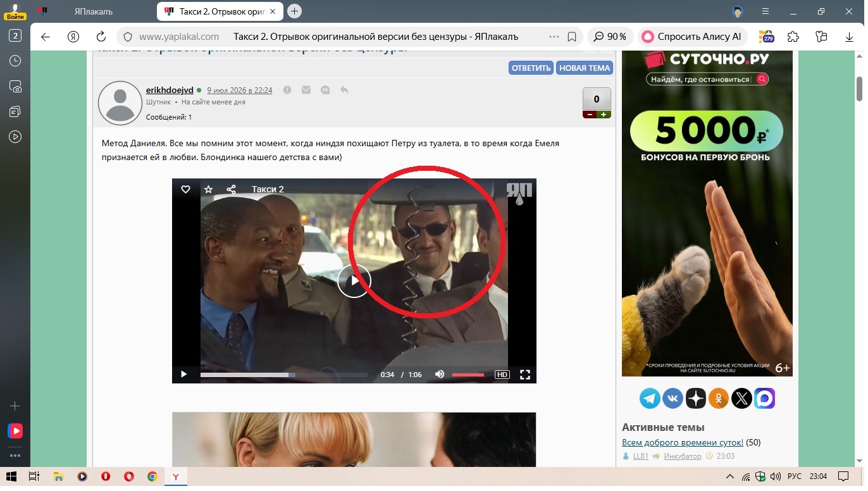Share the page to VK

pyautogui.click(x=673, y=398)
